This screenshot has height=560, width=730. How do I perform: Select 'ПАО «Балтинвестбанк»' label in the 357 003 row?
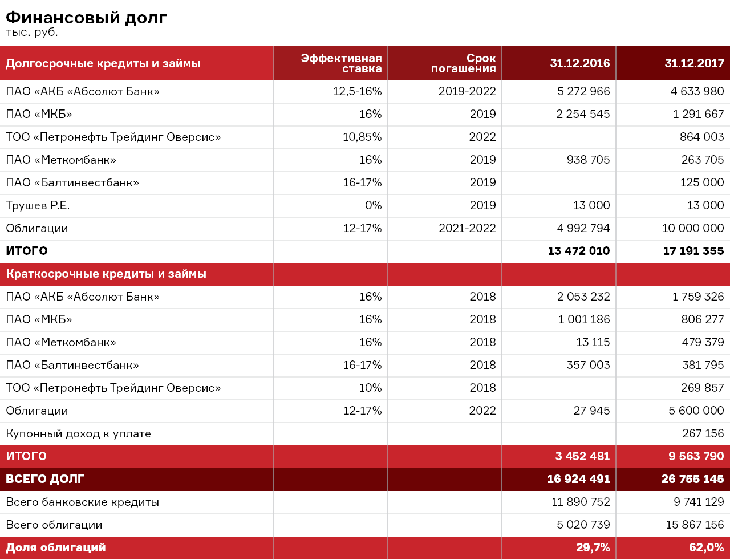click(x=72, y=365)
